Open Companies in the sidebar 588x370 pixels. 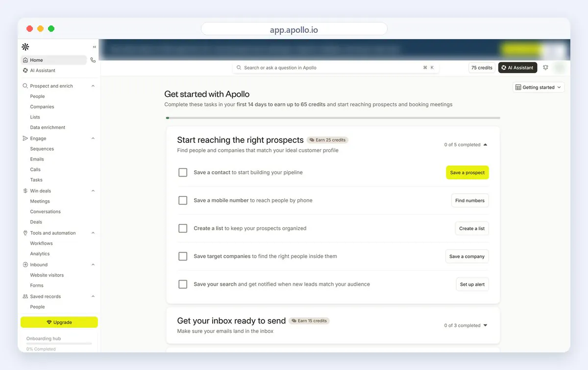click(42, 107)
